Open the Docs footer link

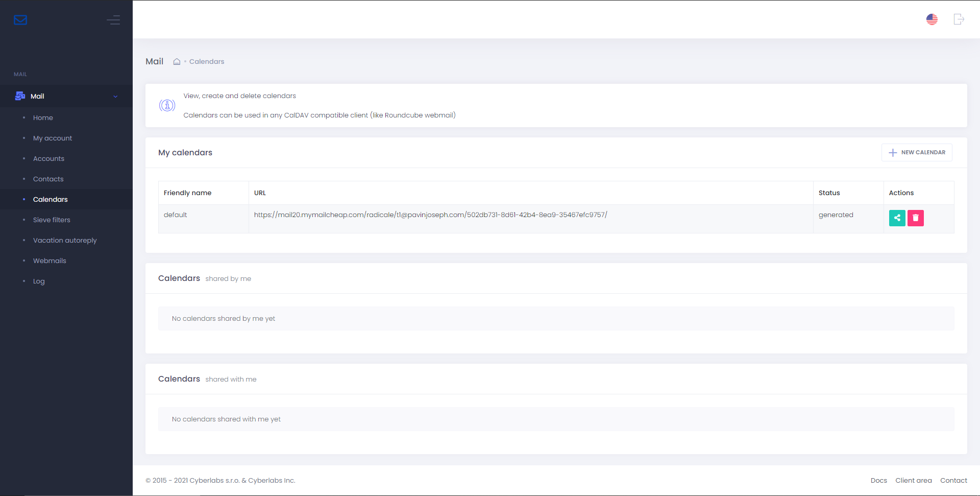click(878, 481)
